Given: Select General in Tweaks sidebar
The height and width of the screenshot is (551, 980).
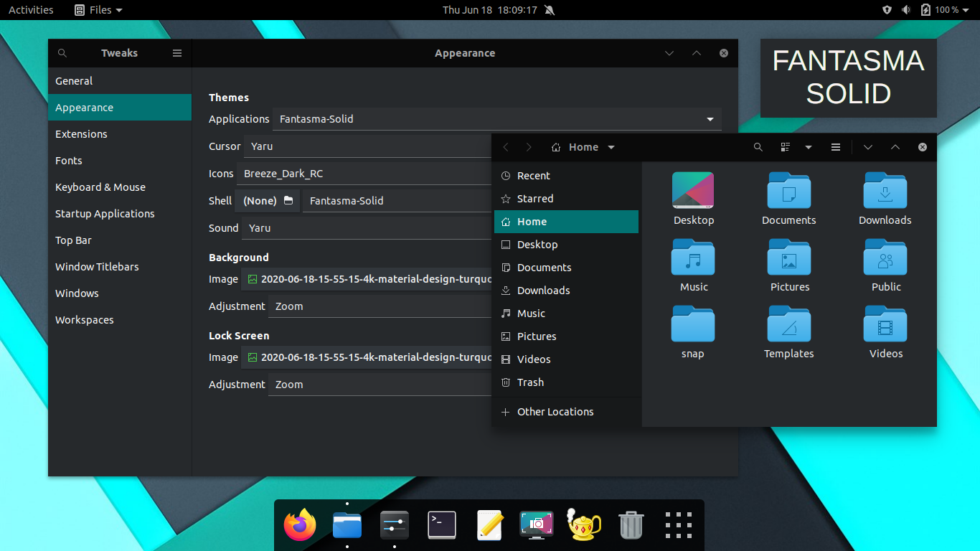Looking at the screenshot, I should click(120, 81).
